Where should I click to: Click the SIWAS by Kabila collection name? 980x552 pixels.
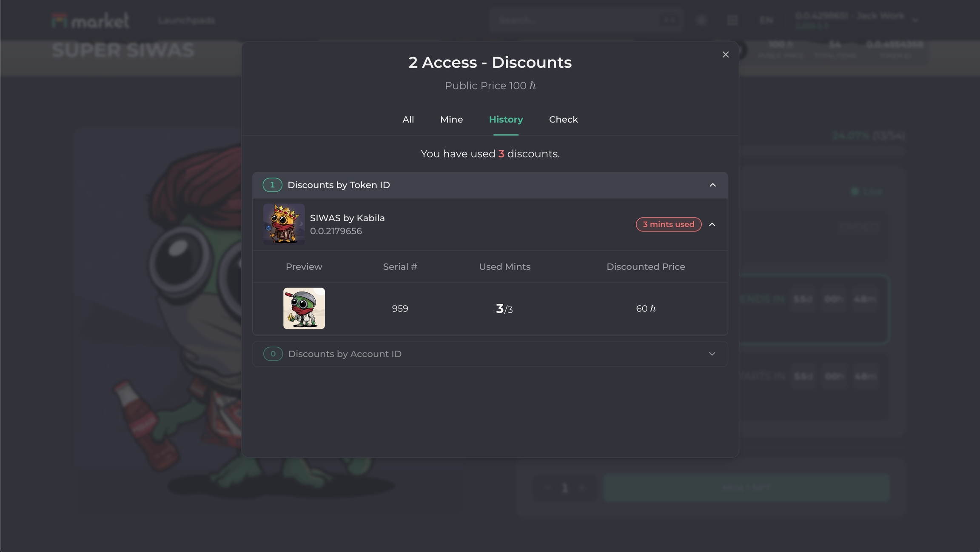347,218
